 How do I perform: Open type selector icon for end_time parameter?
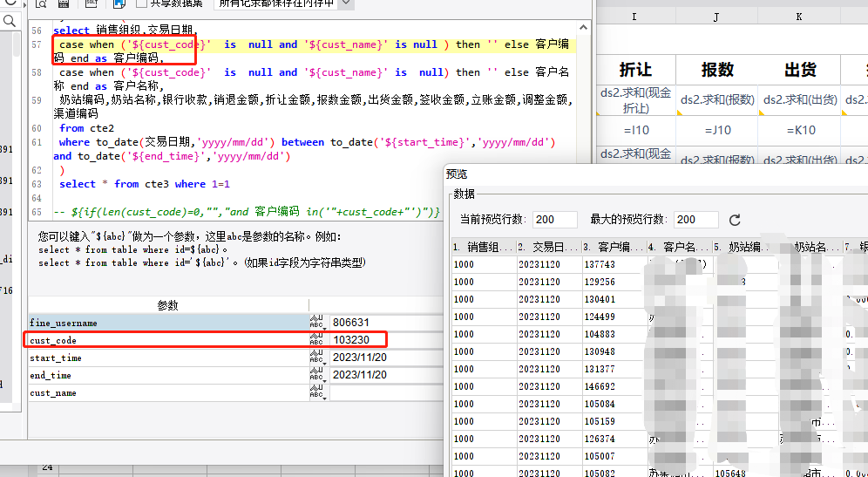pos(316,375)
